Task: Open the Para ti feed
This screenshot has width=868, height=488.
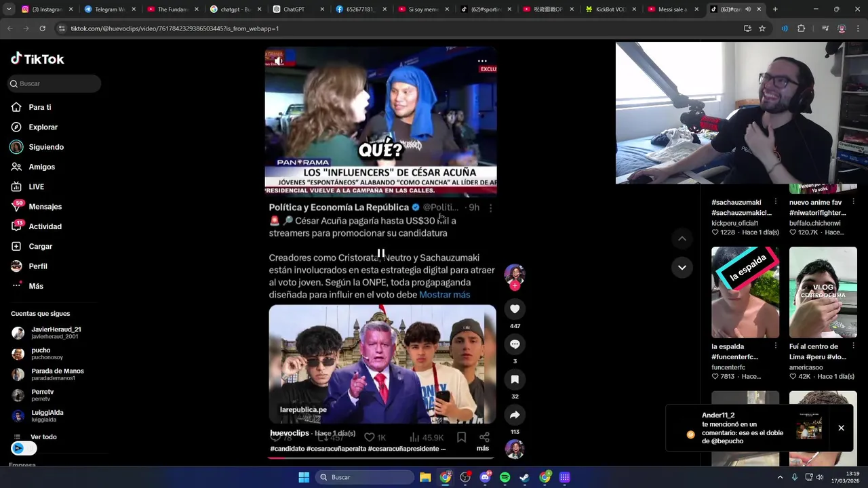Action: coord(39,107)
